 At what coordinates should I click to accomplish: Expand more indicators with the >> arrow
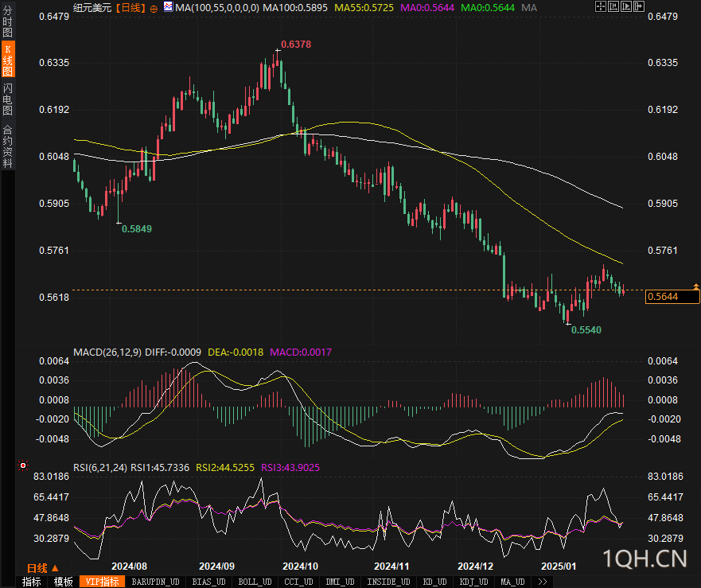tap(543, 582)
